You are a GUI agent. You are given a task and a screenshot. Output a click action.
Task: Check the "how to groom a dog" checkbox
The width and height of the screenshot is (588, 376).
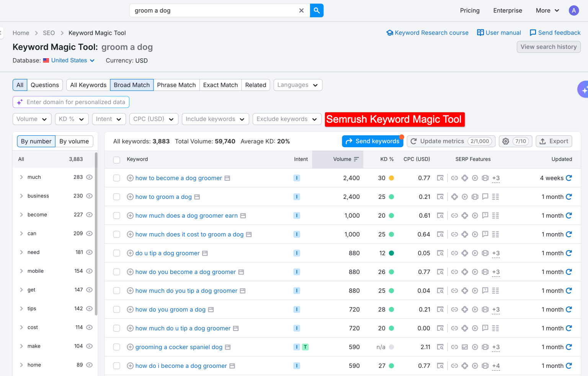[x=117, y=197]
